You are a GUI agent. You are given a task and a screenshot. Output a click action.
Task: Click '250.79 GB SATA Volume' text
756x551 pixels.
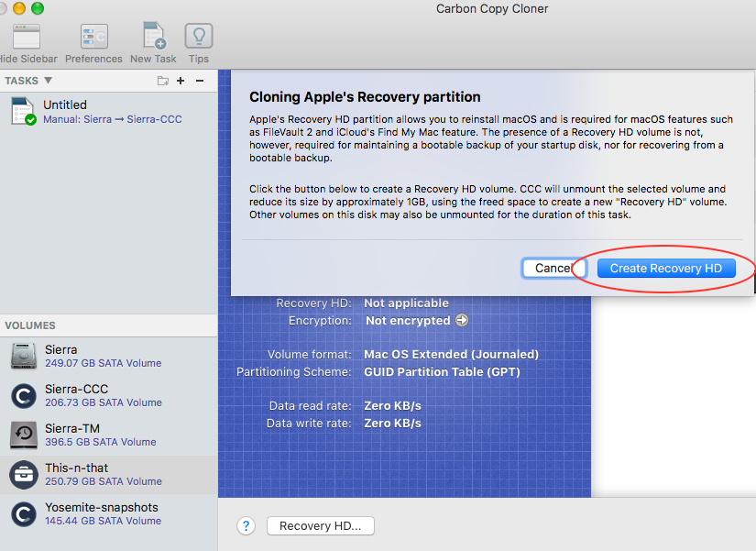coord(104,481)
